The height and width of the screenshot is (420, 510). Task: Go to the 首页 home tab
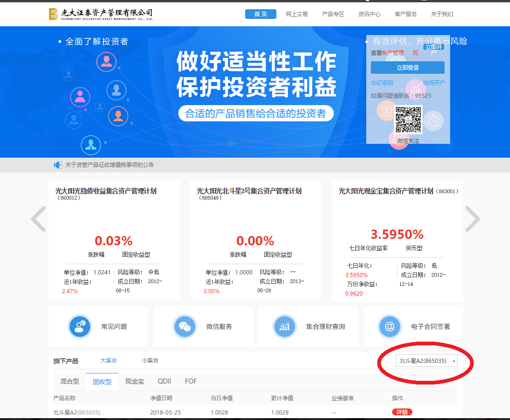pyautogui.click(x=261, y=14)
